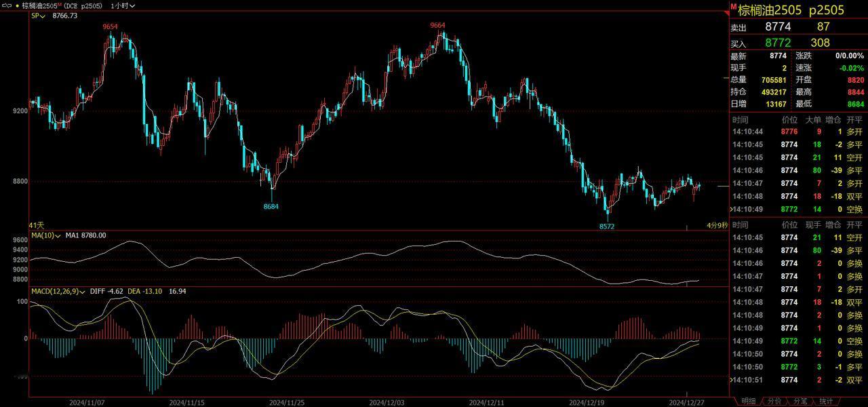The width and height of the screenshot is (868, 407).
Task: Click the 8766.73 SP value
Action: point(65,16)
